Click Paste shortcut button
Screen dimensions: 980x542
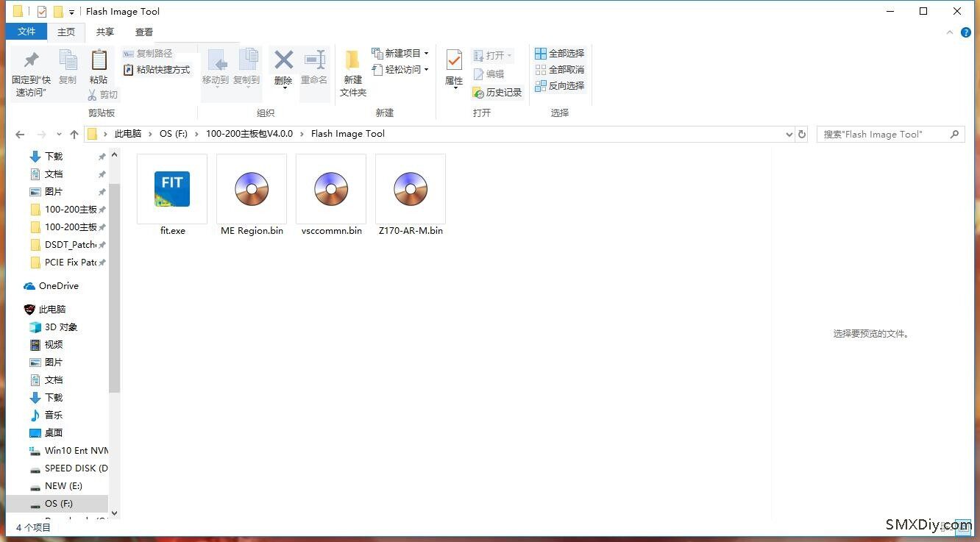(x=156, y=70)
